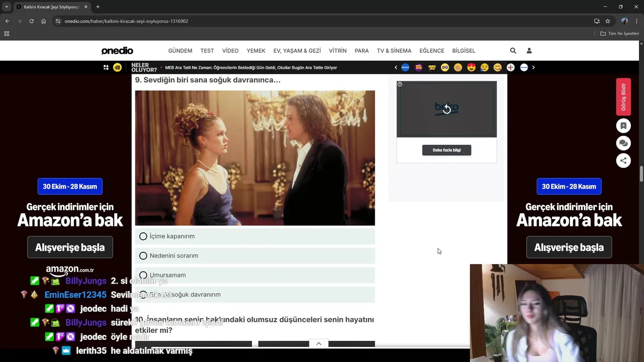Click left Alışverişe başla Amazon button
The image size is (644, 362).
click(70, 247)
